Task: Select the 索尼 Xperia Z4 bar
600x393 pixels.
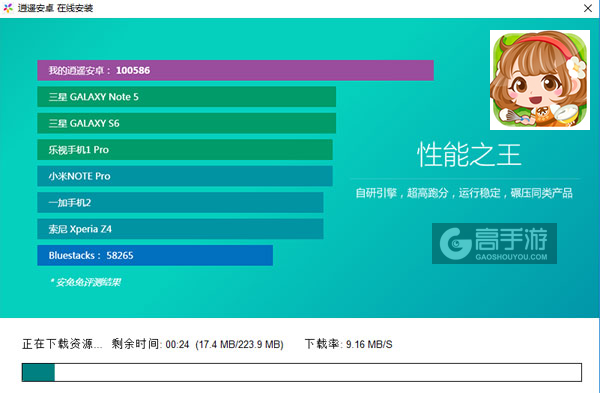Action: [x=180, y=229]
